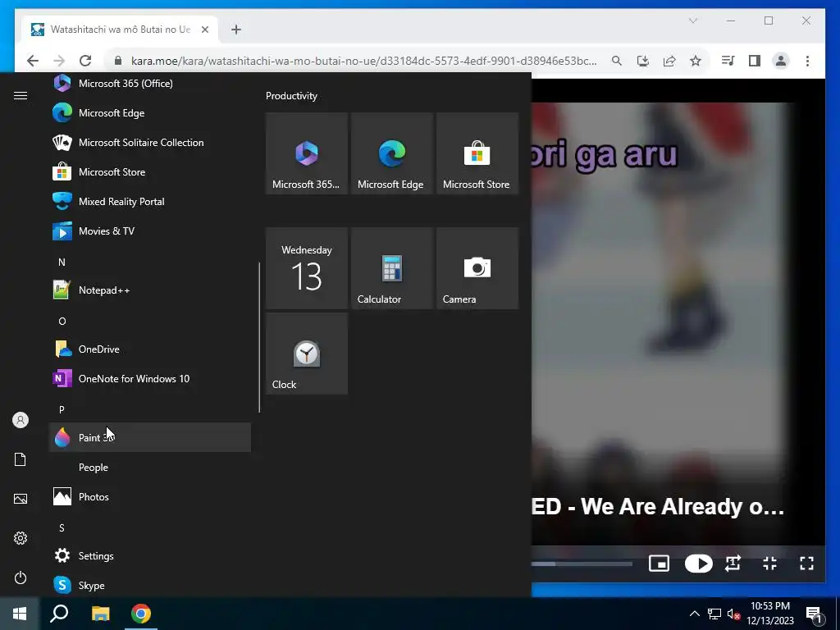Open the Calendar tile showing Wednesday 13
This screenshot has width=840, height=630.
click(x=307, y=268)
